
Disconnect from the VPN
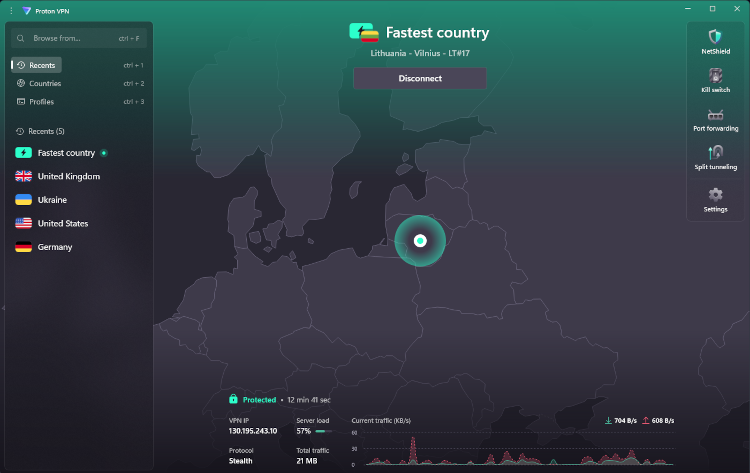420,78
